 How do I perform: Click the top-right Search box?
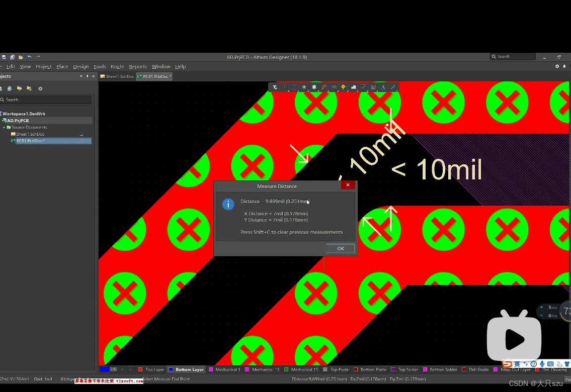click(x=512, y=57)
